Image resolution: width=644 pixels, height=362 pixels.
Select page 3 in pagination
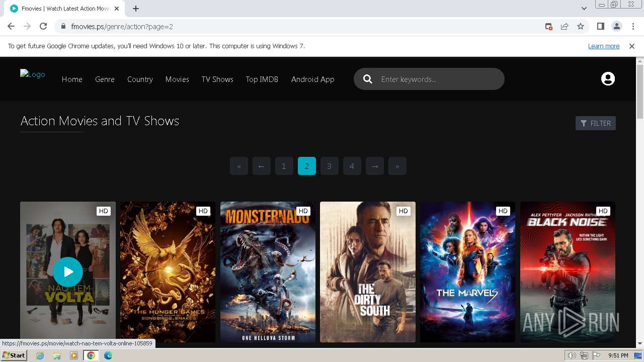point(330,166)
